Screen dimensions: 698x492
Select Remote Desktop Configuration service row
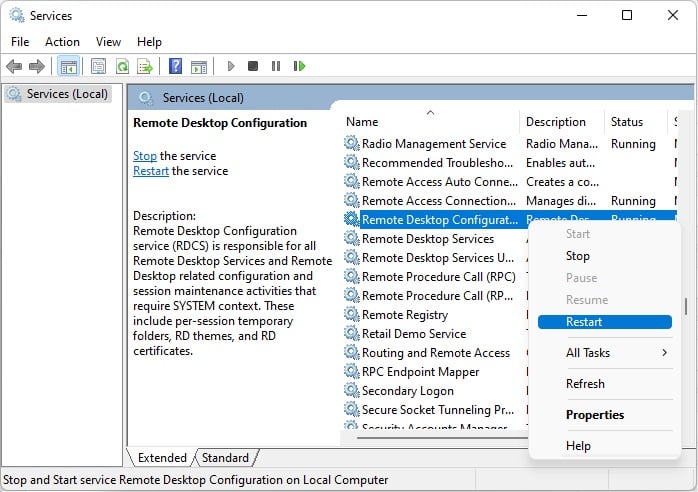click(510, 220)
